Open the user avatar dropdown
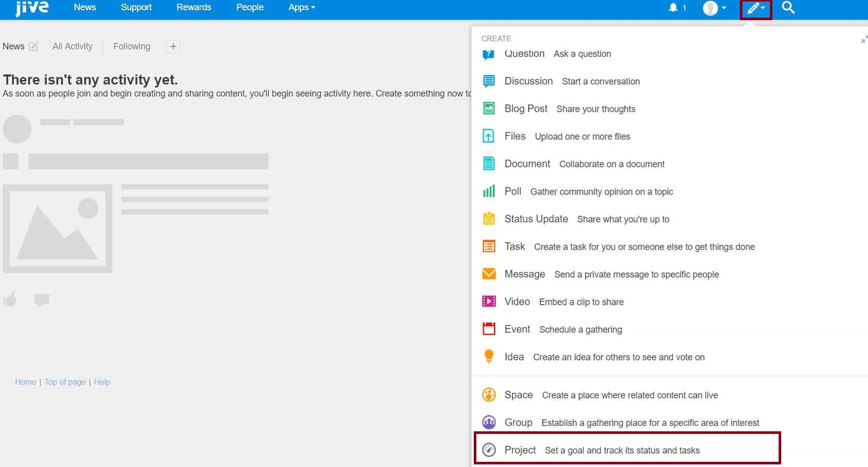The height and width of the screenshot is (467, 868). click(x=715, y=8)
